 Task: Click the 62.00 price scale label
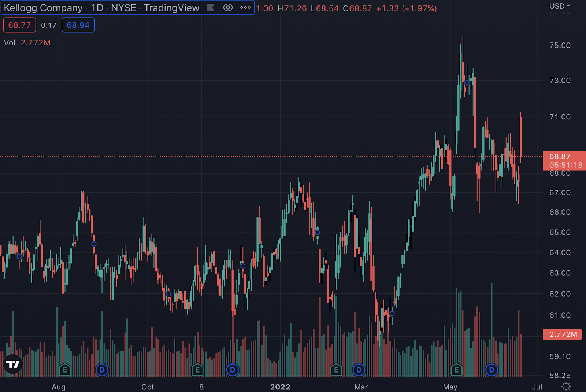click(560, 294)
